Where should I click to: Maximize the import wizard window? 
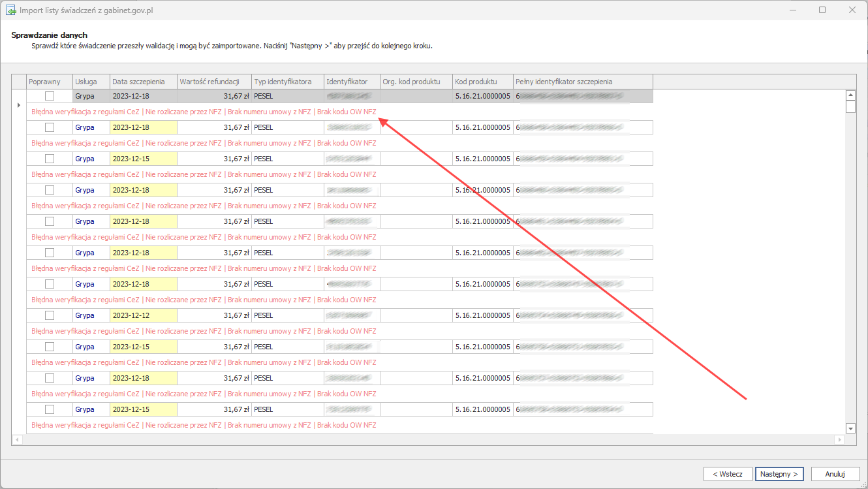822,10
